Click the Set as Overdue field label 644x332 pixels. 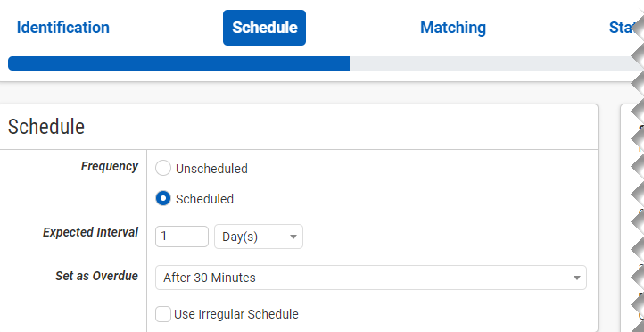coord(96,276)
